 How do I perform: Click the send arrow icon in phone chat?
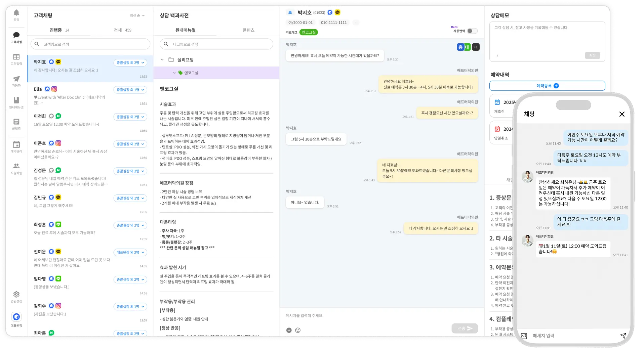(x=623, y=336)
